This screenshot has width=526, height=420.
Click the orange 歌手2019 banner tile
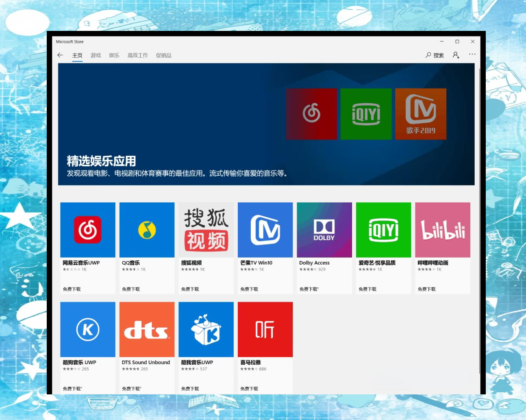coord(421,114)
